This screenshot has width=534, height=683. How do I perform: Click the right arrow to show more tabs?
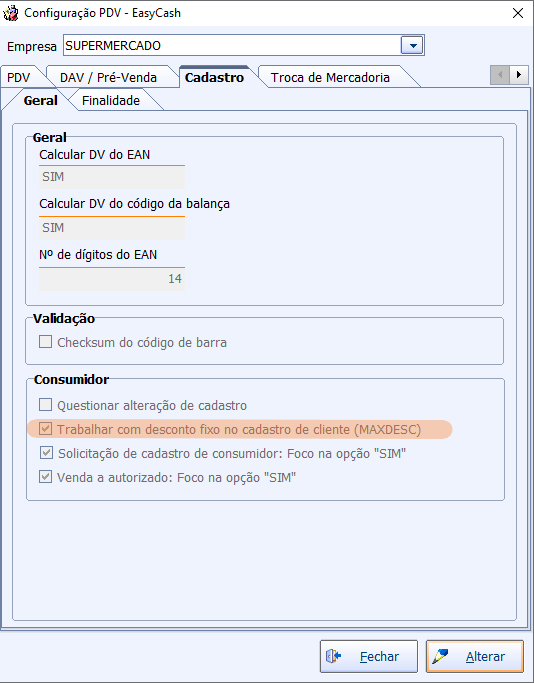(519, 75)
